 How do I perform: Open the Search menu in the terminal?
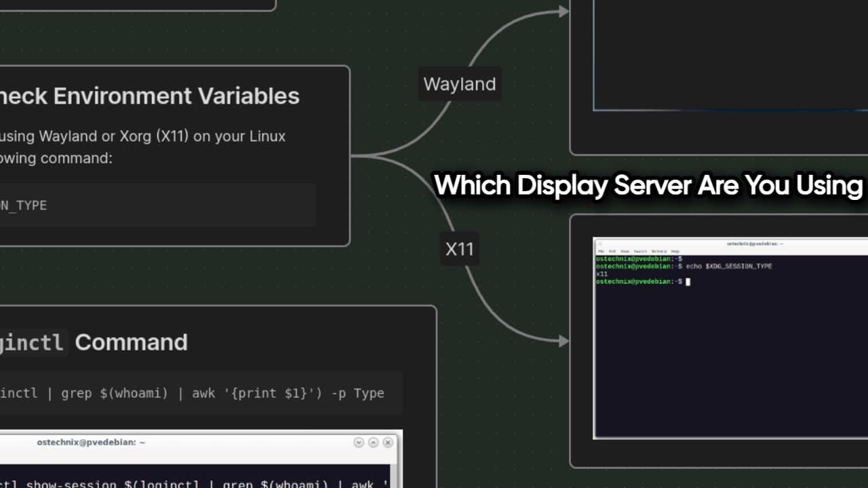click(x=640, y=251)
